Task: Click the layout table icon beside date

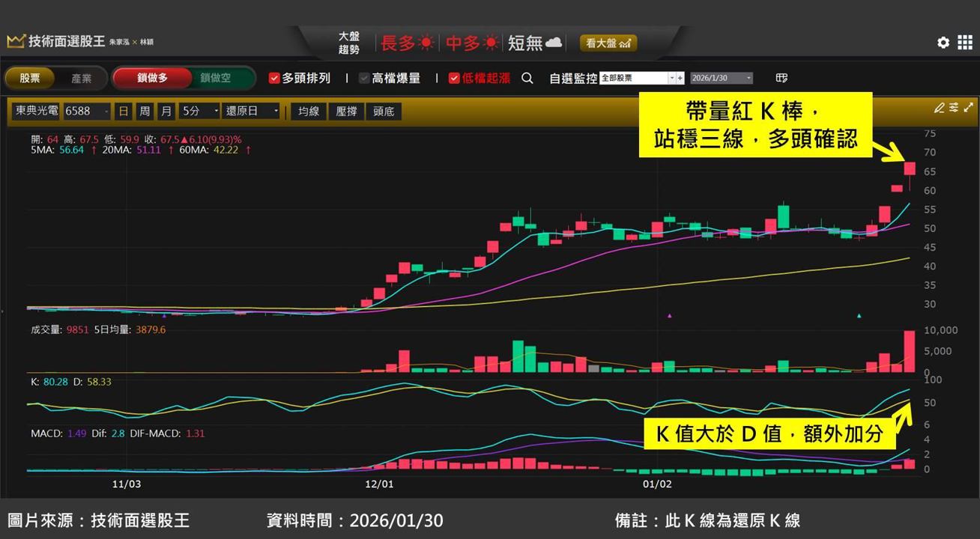Action: 781,78
